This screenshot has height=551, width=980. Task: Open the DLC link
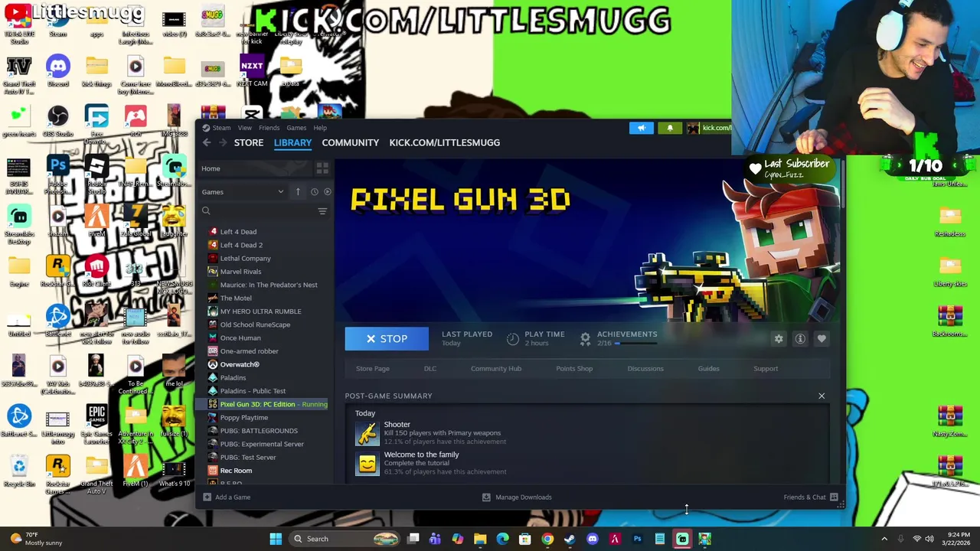point(430,369)
